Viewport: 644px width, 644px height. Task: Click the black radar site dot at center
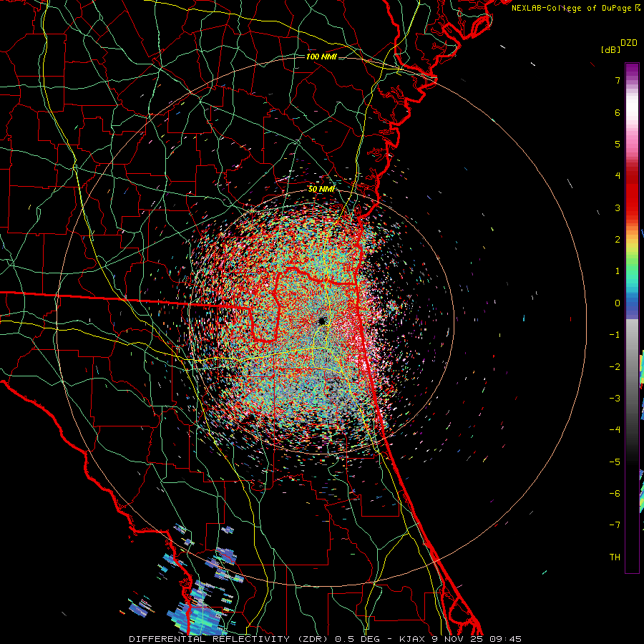coord(321,321)
